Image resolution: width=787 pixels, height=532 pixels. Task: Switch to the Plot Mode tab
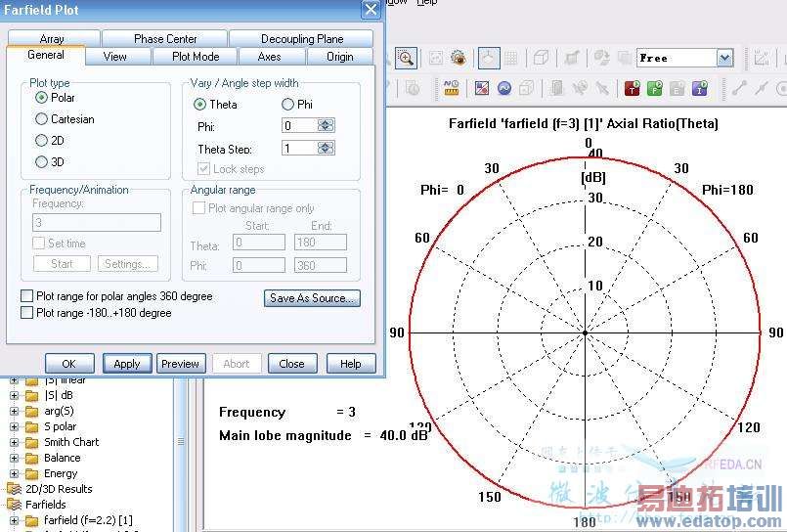pyautogui.click(x=196, y=57)
